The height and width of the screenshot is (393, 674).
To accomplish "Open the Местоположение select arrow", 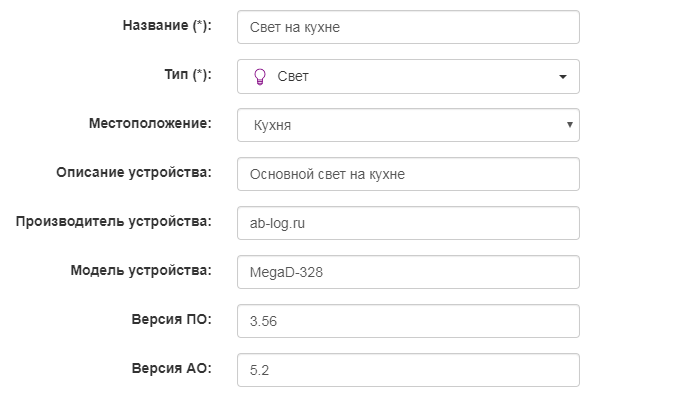I will 570,125.
